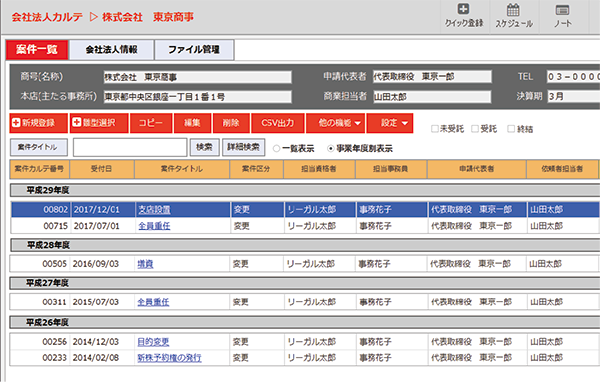Select the 一覧表示 radio button

pos(276,149)
